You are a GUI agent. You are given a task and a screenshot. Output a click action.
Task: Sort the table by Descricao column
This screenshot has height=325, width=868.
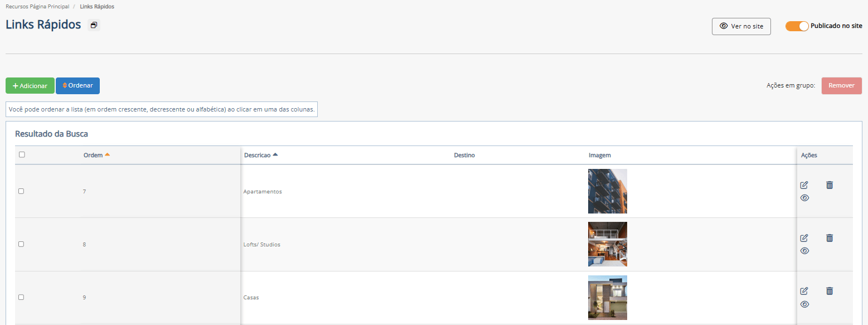click(x=257, y=155)
